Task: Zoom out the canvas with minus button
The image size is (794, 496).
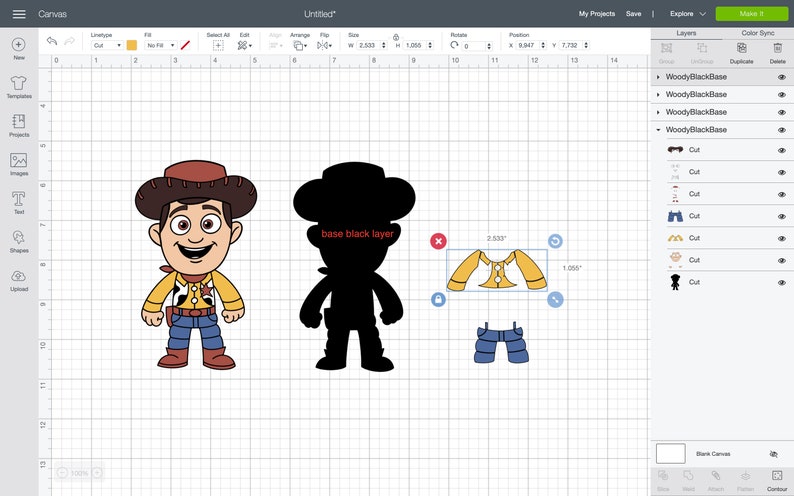Action: coord(62,473)
